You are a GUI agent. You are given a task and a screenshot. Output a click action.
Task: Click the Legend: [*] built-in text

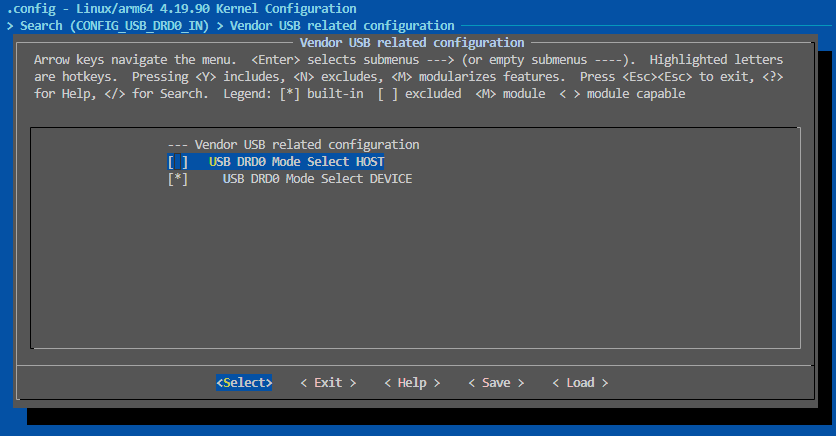[293, 94]
